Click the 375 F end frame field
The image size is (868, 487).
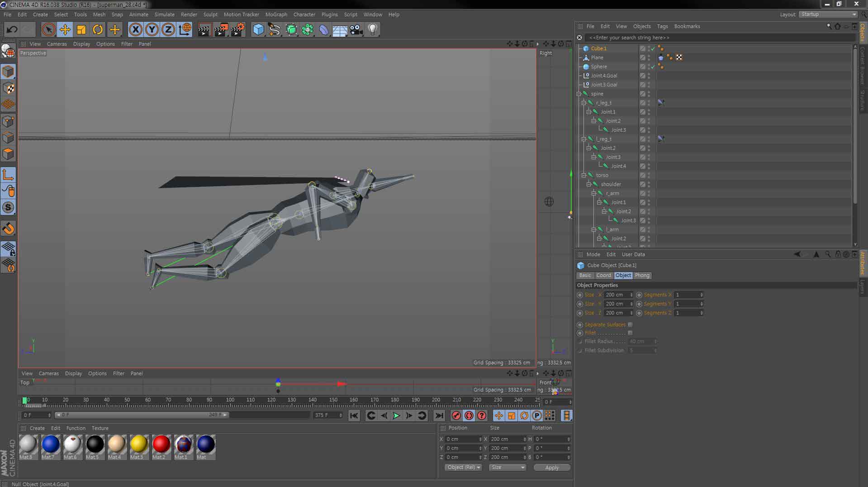coord(328,415)
